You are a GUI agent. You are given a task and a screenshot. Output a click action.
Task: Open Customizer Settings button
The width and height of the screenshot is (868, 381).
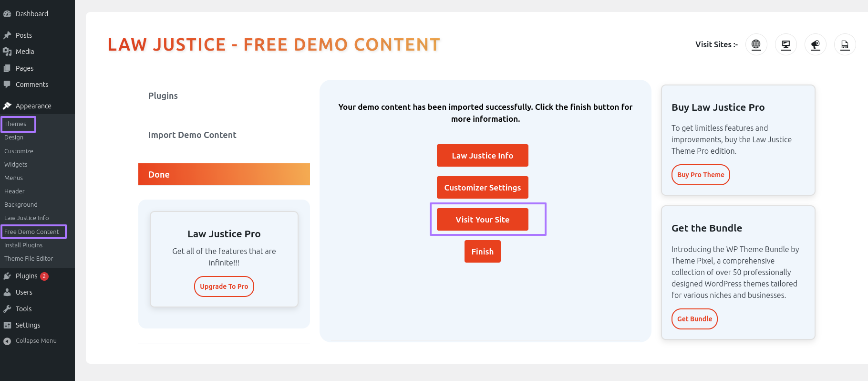pos(483,188)
